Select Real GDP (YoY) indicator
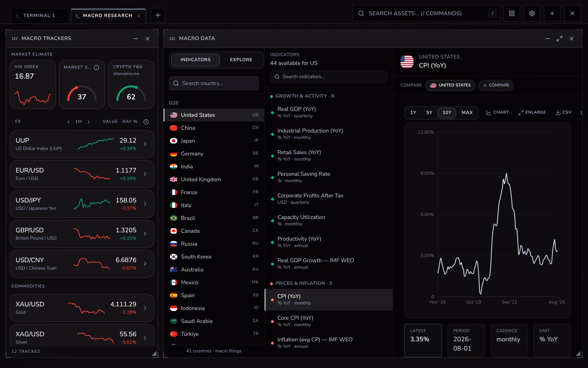Screen dimensions: 588x368 [x=328, y=112]
